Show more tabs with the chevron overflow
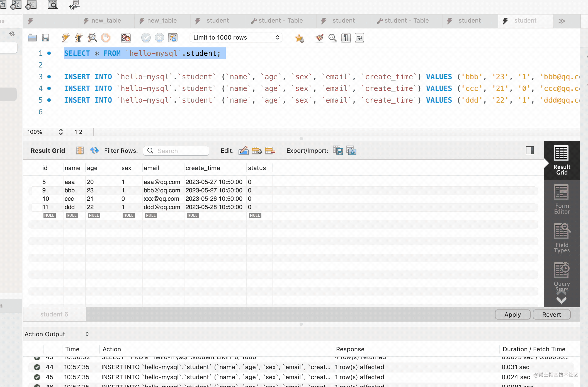588x387 pixels. (x=562, y=21)
